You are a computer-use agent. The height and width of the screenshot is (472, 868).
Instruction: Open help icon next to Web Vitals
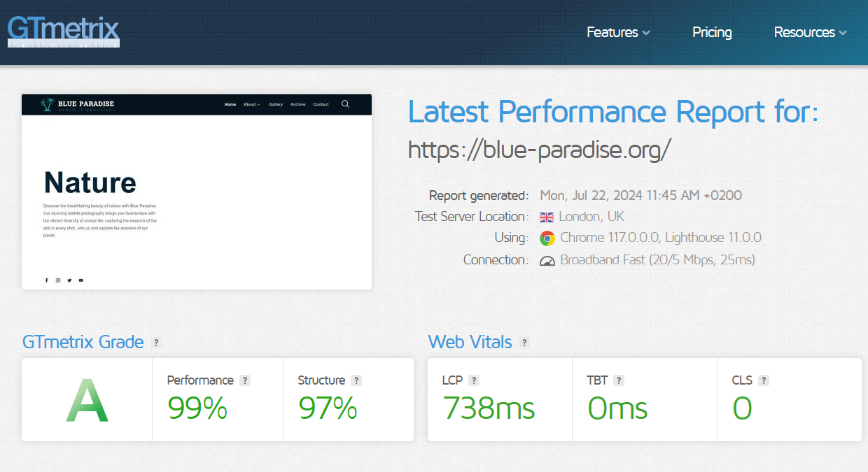click(524, 343)
